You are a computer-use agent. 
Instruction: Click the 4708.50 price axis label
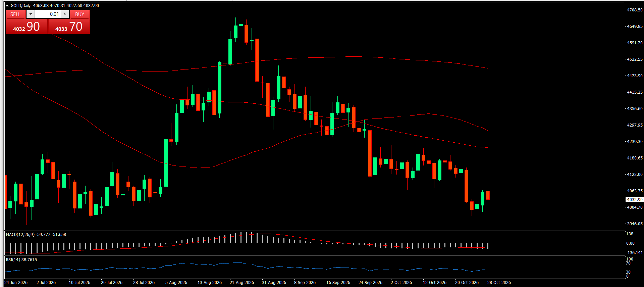[635, 10]
